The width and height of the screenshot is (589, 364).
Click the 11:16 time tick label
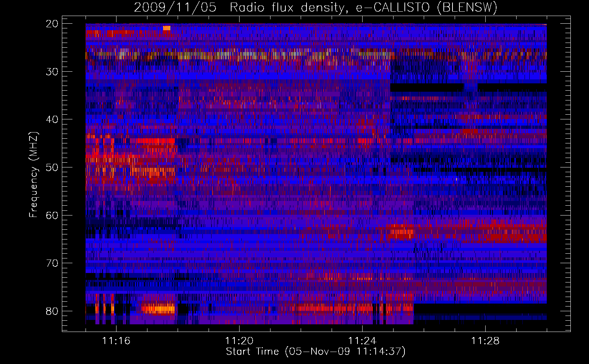tap(116, 341)
